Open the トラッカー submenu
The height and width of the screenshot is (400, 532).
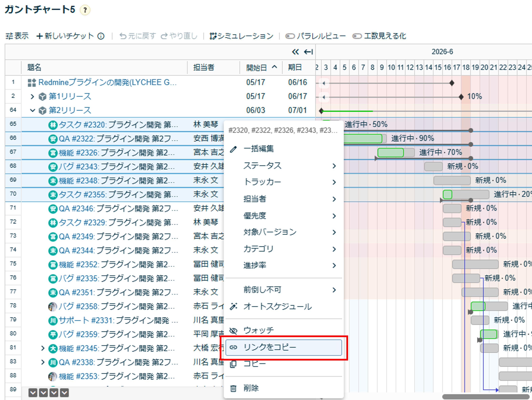click(x=284, y=182)
